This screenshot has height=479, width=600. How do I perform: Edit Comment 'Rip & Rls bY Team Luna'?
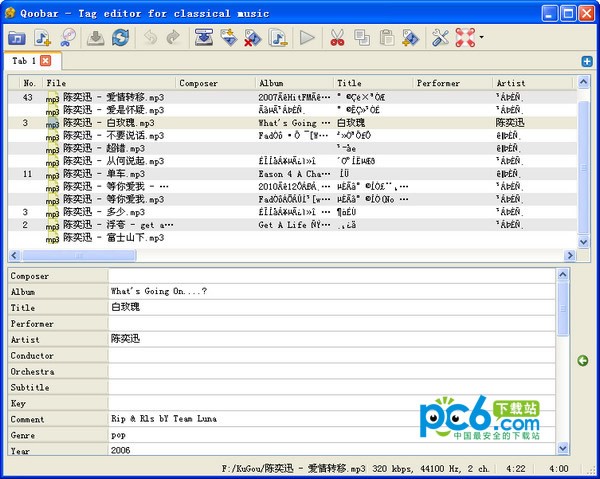click(332, 419)
